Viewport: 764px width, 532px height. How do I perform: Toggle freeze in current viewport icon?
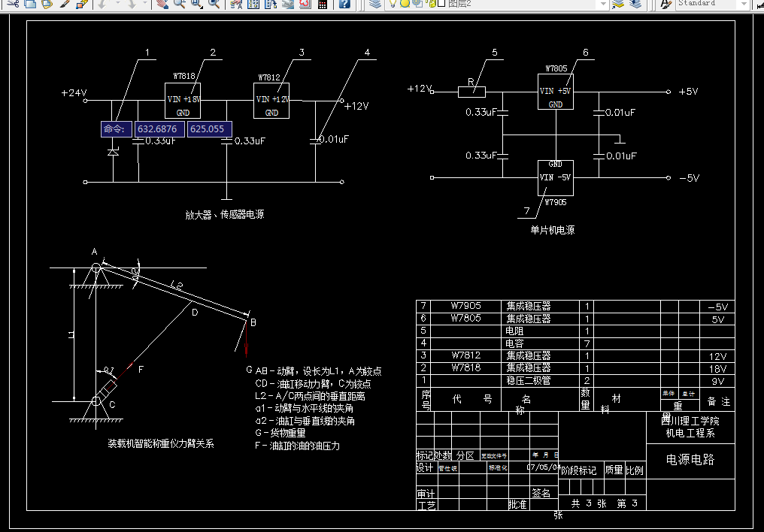417,4
